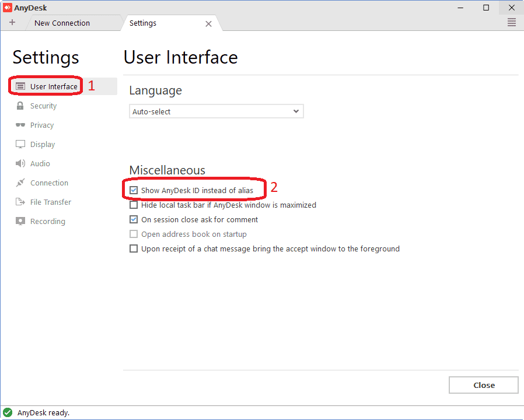The width and height of the screenshot is (524, 420).
Task: Add a new tab with plus icon
Action: (12, 22)
